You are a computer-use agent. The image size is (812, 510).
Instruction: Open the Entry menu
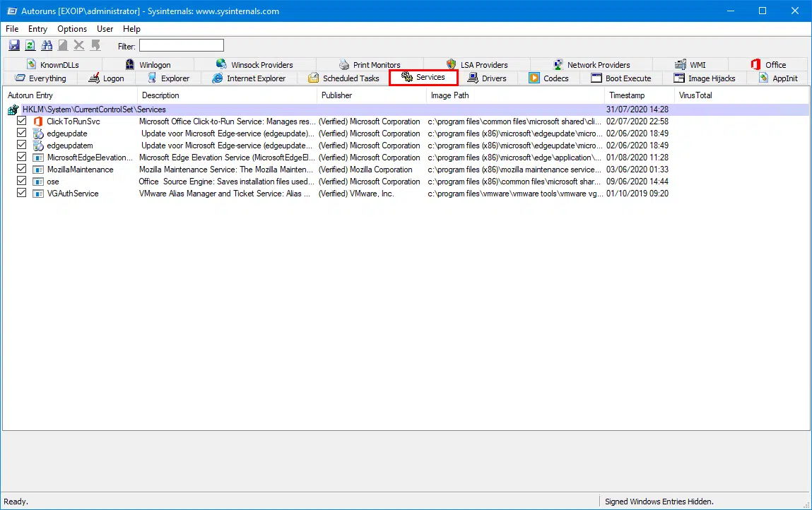point(37,29)
